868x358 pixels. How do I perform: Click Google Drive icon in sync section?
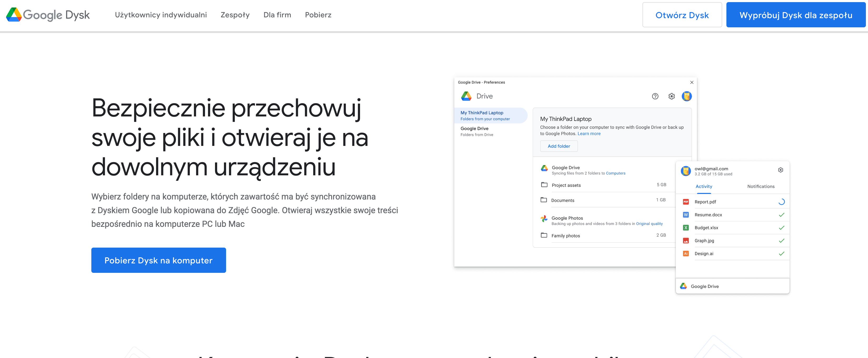pos(544,168)
